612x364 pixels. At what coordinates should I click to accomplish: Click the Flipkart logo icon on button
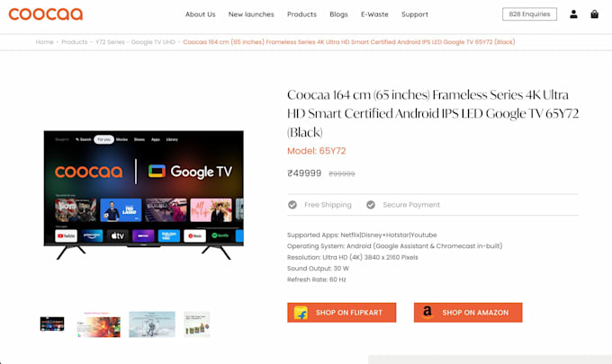point(301,313)
